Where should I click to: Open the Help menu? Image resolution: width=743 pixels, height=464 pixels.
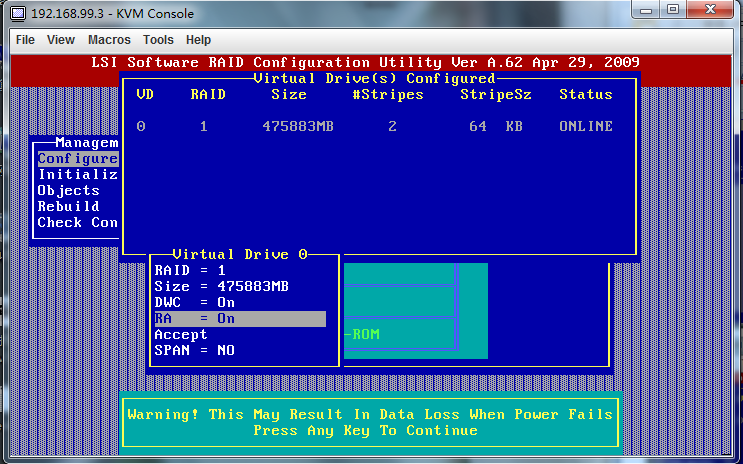(x=198, y=40)
